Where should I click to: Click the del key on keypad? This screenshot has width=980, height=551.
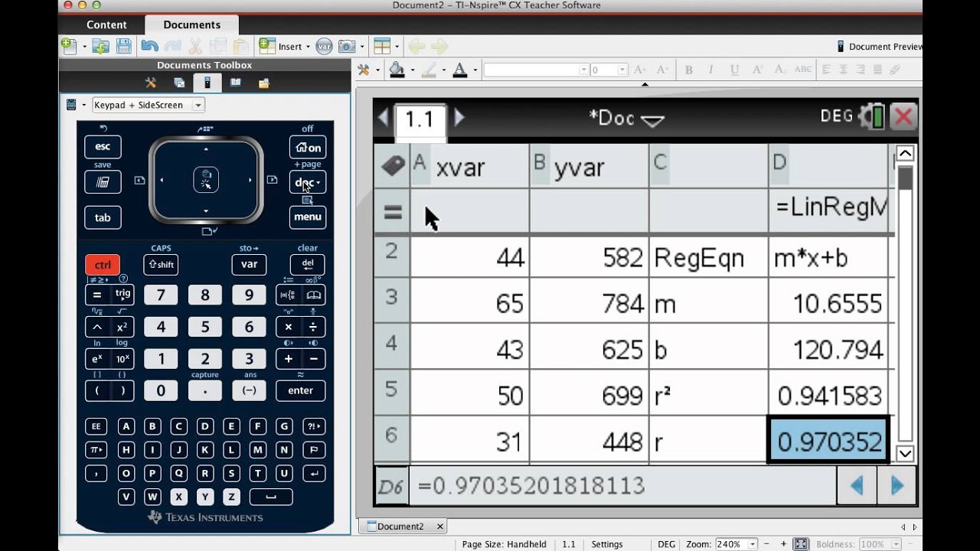pos(308,265)
